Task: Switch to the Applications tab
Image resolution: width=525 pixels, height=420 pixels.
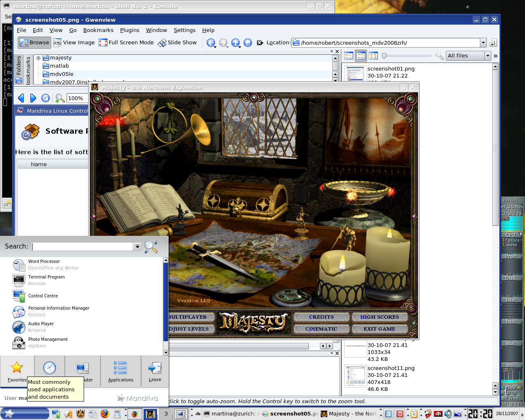Action: pos(121,372)
